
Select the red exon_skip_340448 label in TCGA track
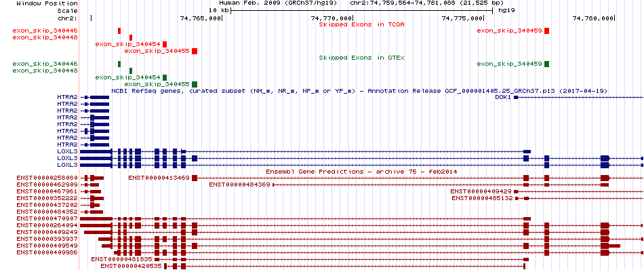click(45, 37)
